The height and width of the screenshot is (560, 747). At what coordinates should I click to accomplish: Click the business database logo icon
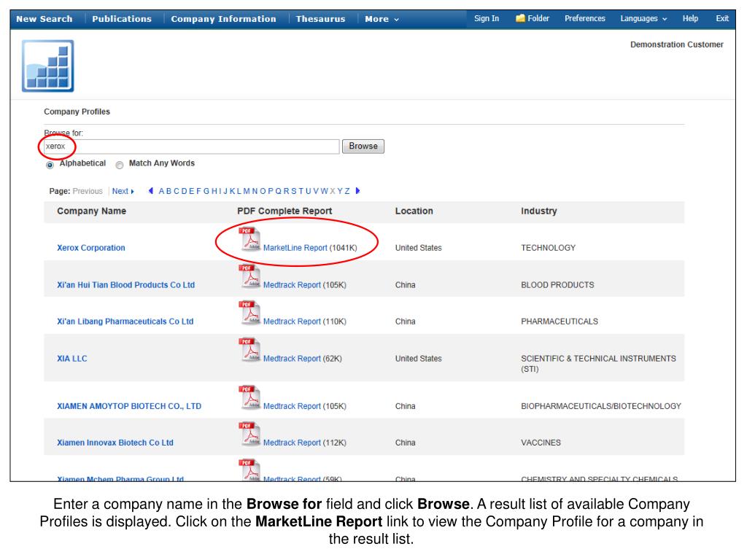48,65
